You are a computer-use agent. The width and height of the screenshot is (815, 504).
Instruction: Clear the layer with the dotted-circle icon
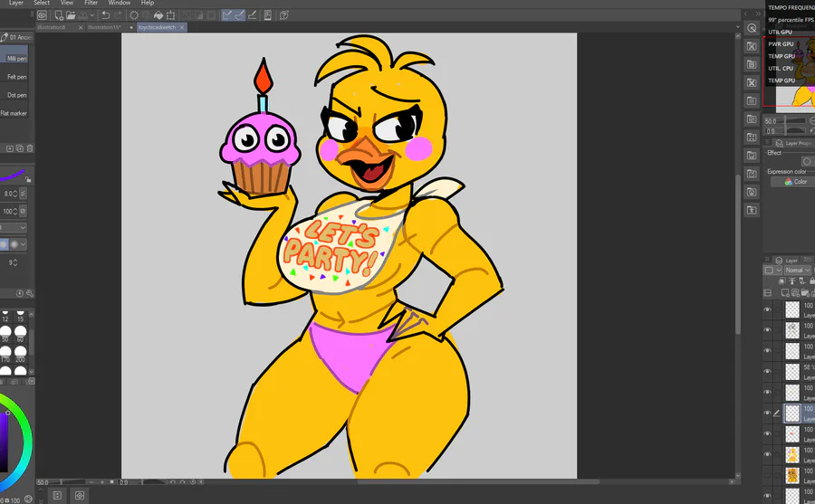(x=134, y=15)
